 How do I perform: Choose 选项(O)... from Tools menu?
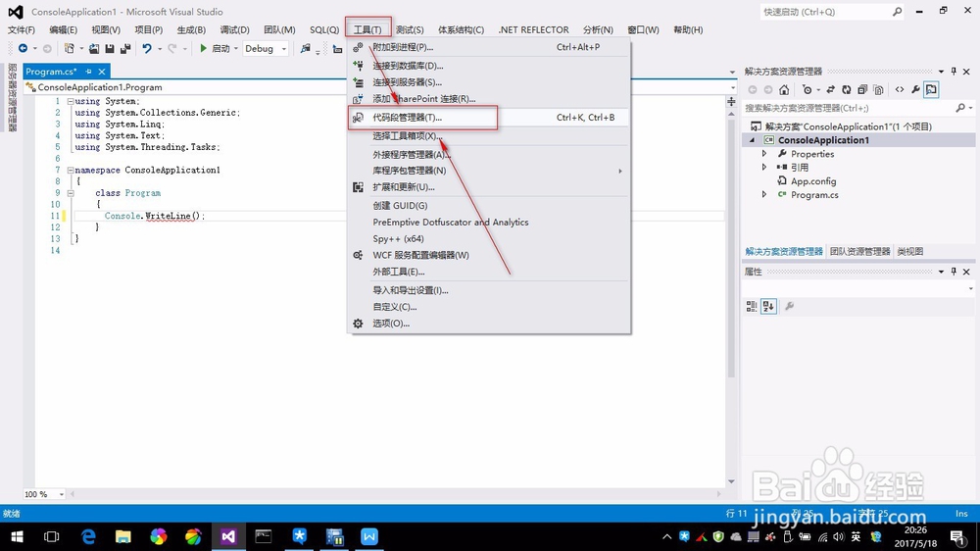pyautogui.click(x=489, y=324)
